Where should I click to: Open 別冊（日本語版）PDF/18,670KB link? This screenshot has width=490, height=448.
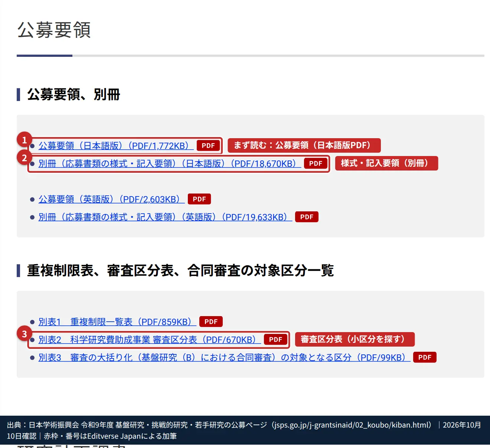pyautogui.click(x=170, y=163)
